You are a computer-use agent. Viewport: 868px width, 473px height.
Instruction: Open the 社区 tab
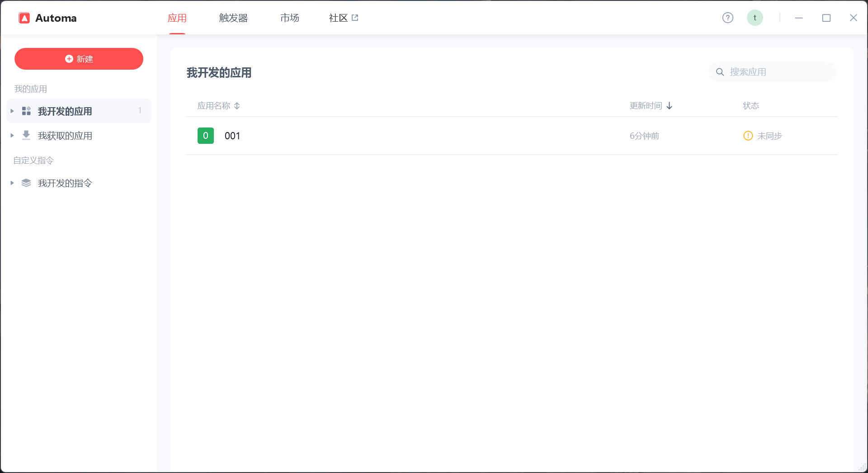pos(338,18)
